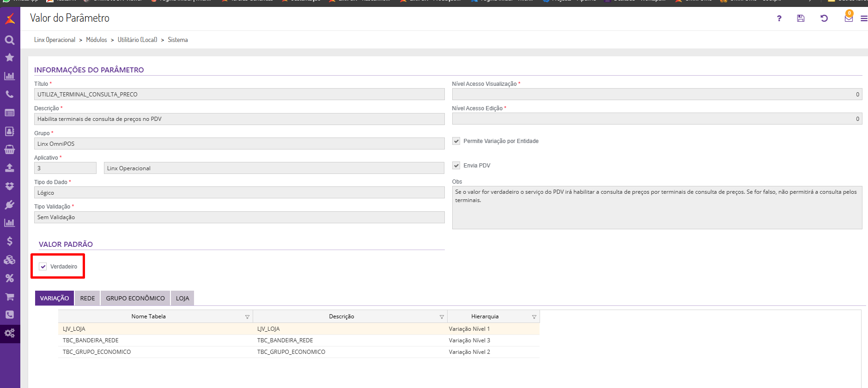Click the Linx Operacional breadcrumb link
The width and height of the screenshot is (868, 388).
55,40
